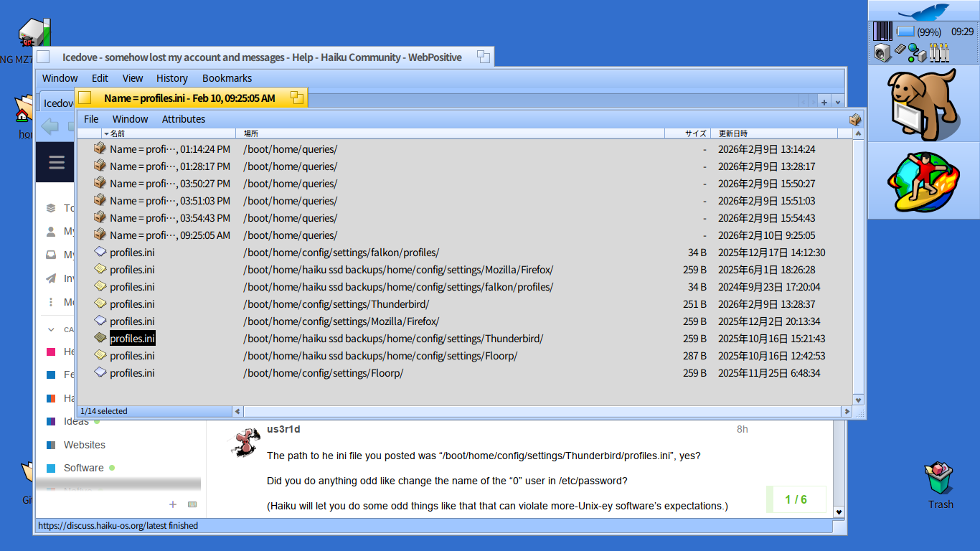Viewport: 980px width, 551px height.
Task: Open WebPositive globe surfer icon in Deskbar
Action: tap(923, 182)
